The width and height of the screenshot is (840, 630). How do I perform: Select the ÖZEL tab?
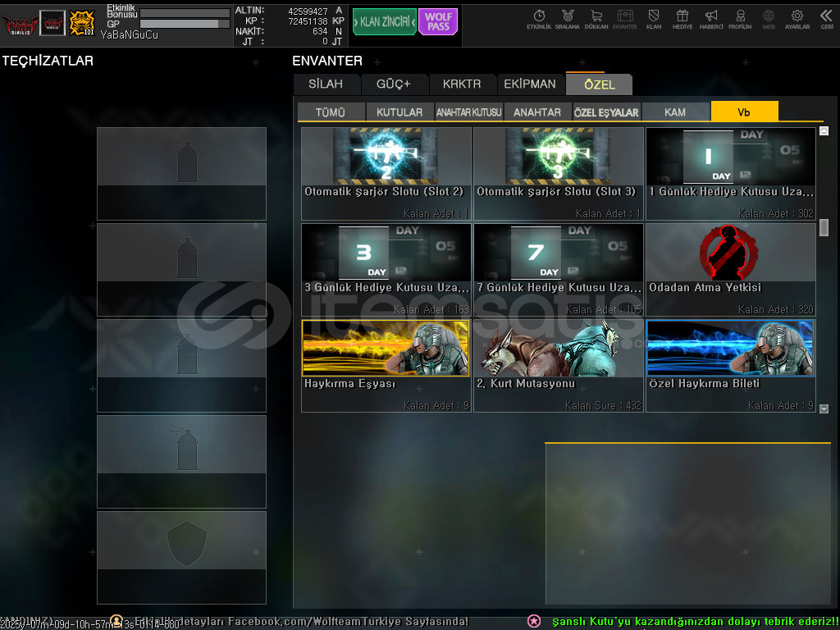[x=600, y=84]
